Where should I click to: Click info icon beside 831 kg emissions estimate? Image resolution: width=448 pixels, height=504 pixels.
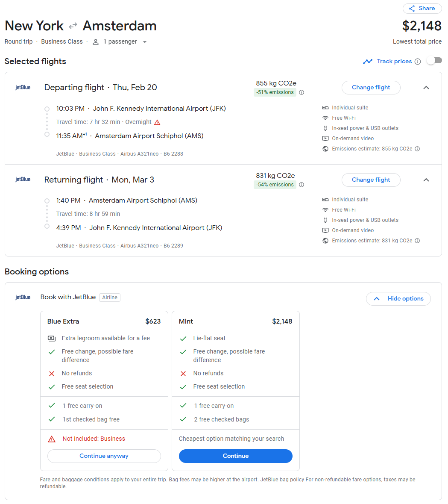(417, 241)
